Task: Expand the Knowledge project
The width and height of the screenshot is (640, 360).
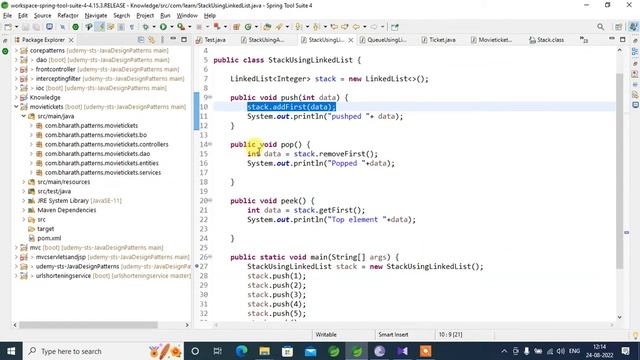Action: (x=16, y=98)
